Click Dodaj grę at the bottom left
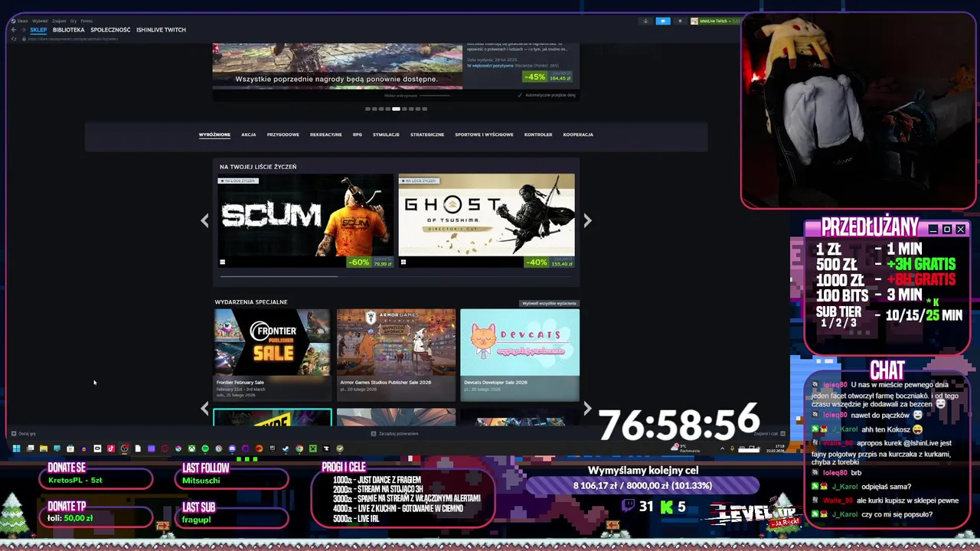The width and height of the screenshot is (980, 551). coord(23,434)
